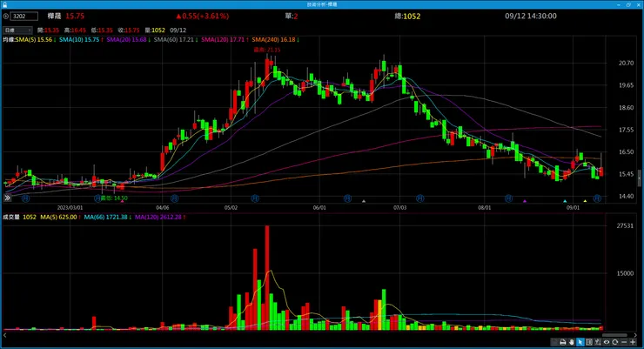Click the 20.70 price axis label
The height and width of the screenshot is (349, 644).
[626, 63]
